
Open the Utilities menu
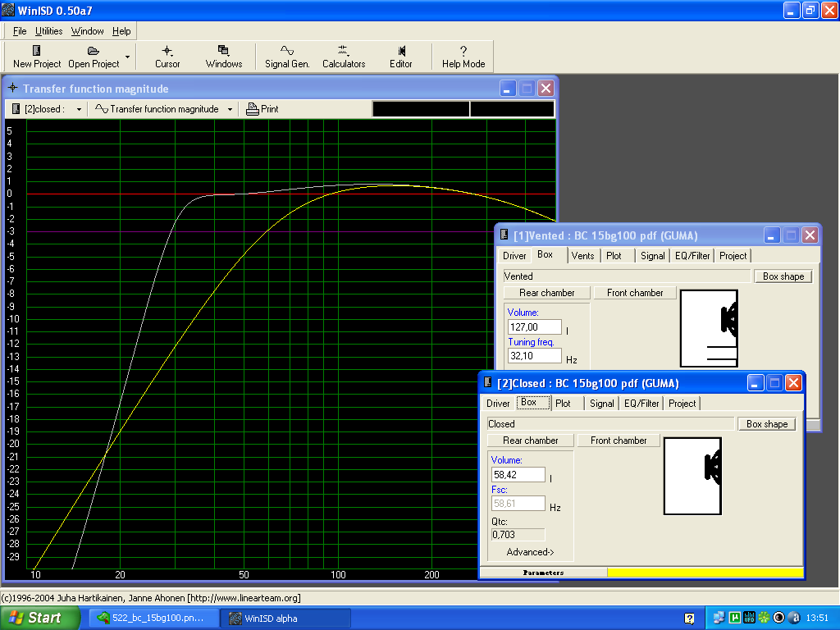[48, 31]
